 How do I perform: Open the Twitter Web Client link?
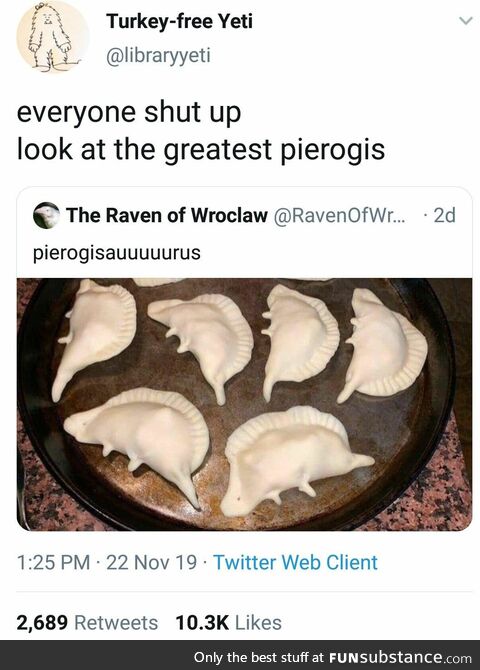tap(295, 562)
